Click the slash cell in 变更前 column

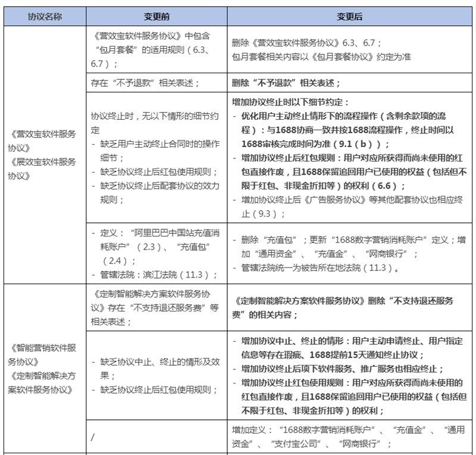[x=156, y=437]
